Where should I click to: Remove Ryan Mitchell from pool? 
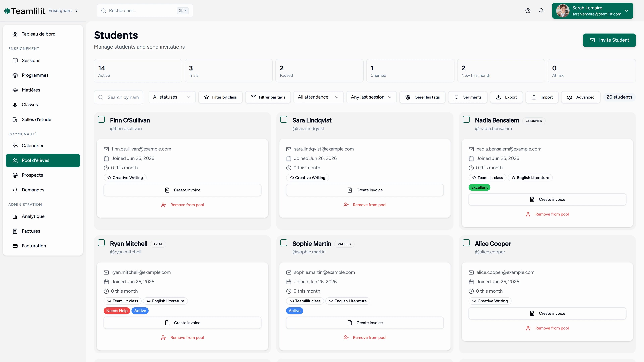182,338
